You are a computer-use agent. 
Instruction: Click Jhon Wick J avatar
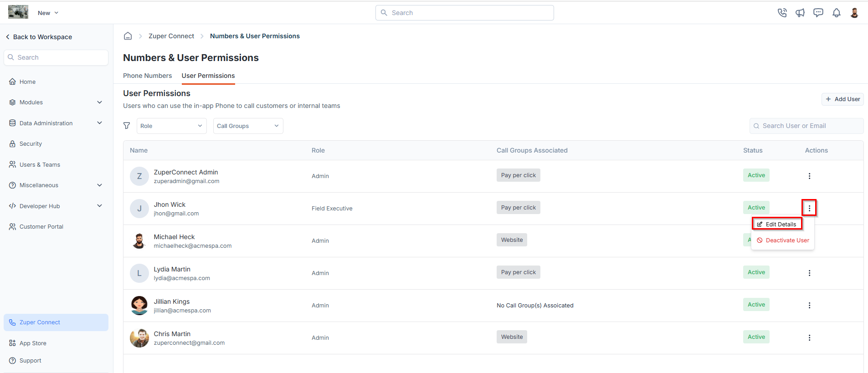(139, 209)
